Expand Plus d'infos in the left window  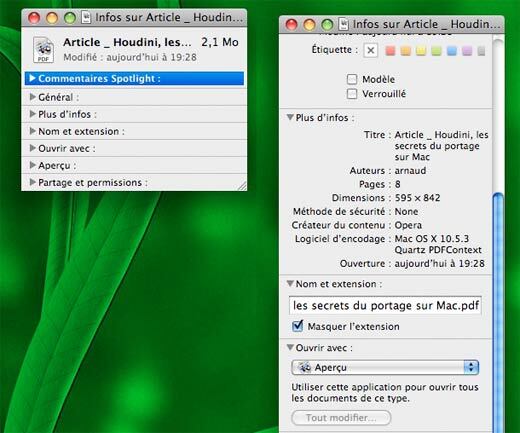pos(33,114)
